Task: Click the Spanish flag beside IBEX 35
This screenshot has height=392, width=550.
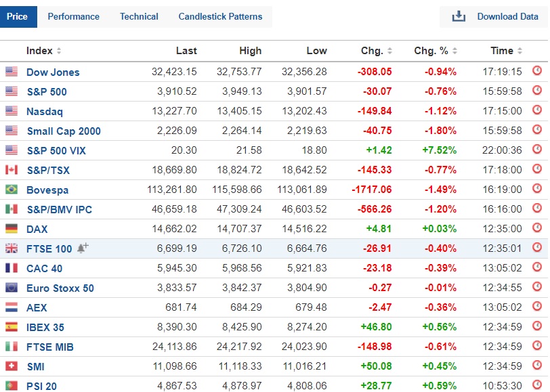Action: click(12, 327)
